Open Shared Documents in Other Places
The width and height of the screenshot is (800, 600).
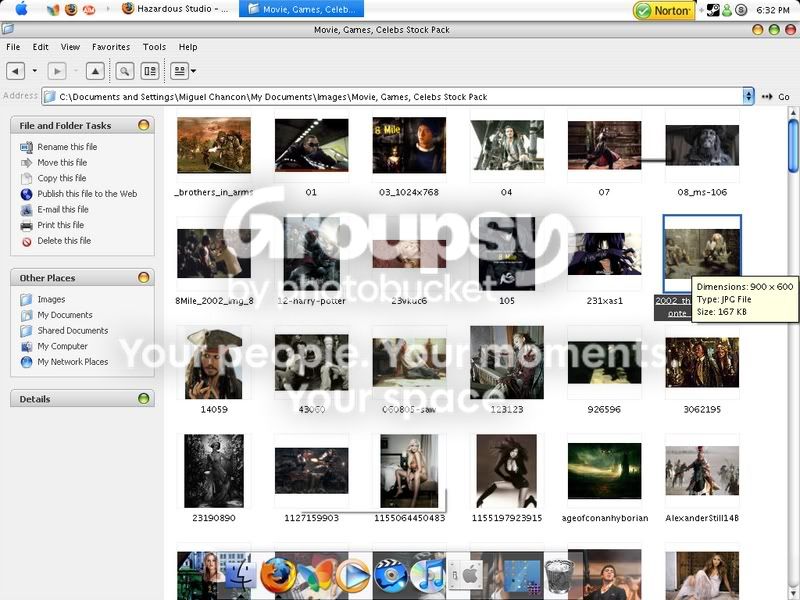tap(72, 331)
